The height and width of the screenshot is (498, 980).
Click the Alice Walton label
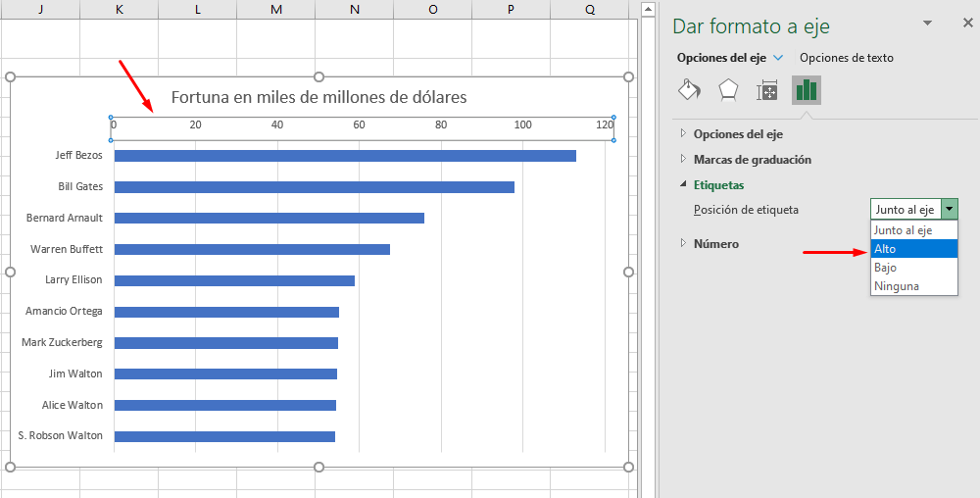(x=73, y=405)
